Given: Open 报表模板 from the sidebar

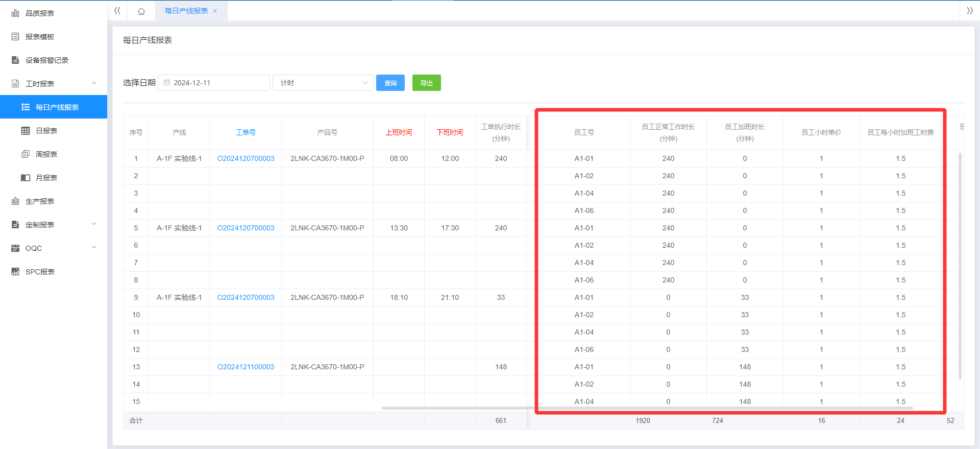Looking at the screenshot, I should (x=40, y=37).
